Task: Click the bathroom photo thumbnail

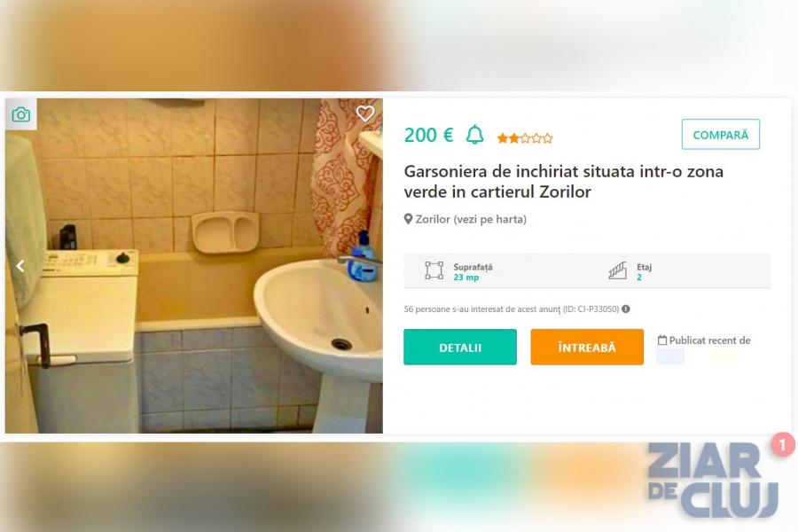Action: coord(194,266)
